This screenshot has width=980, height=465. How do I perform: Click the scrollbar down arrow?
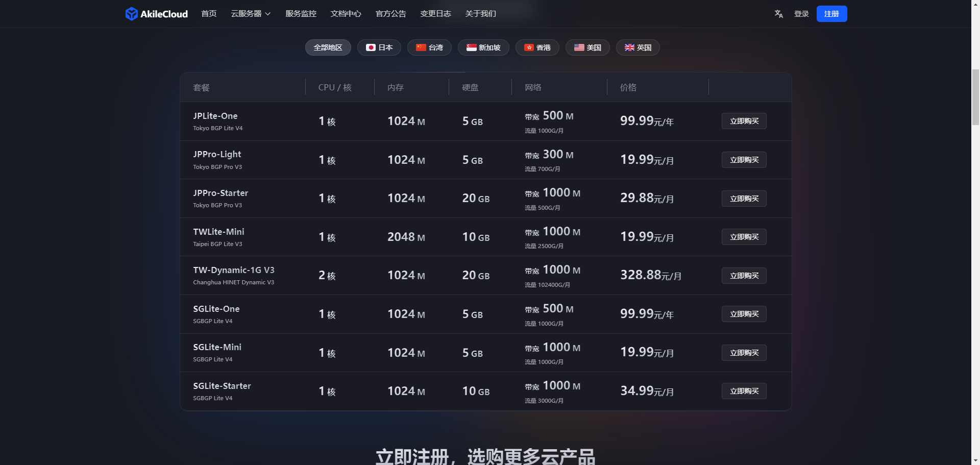(975, 460)
